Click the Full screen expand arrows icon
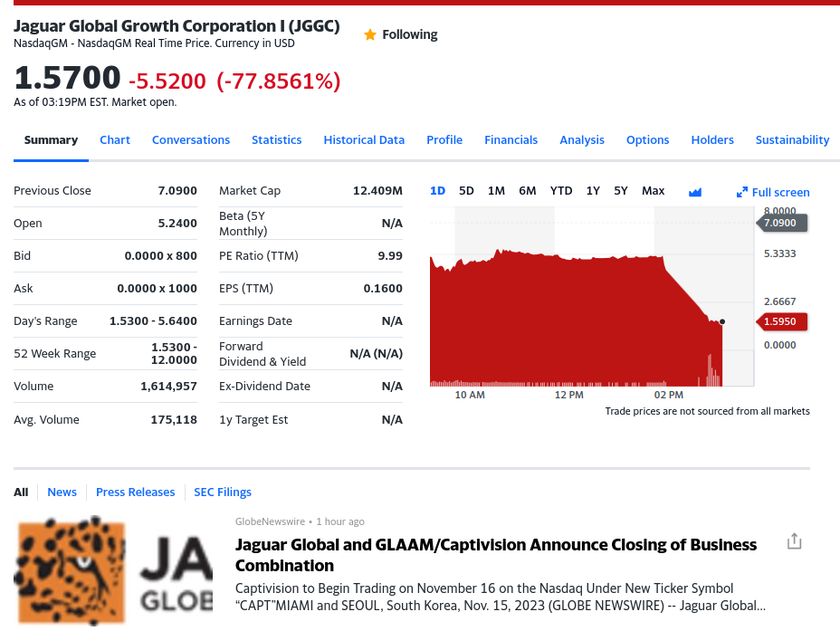840x631 pixels. coord(742,192)
